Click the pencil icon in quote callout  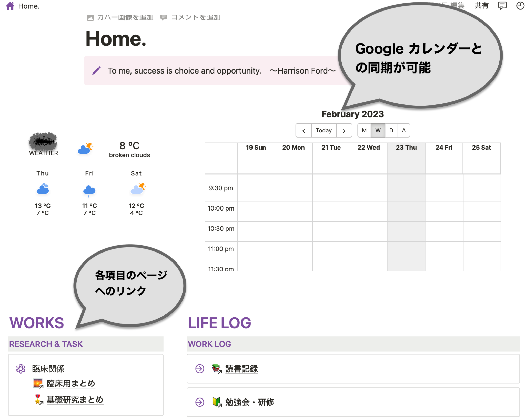click(x=96, y=70)
